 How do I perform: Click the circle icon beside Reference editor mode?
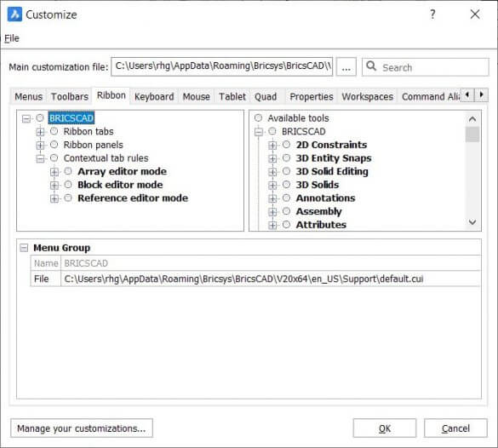(x=68, y=198)
